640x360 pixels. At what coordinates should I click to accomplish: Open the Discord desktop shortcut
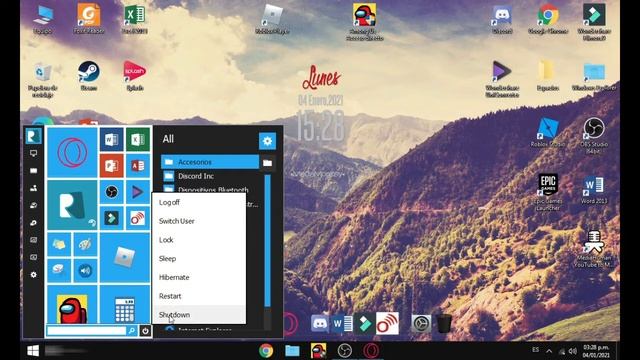click(x=502, y=19)
